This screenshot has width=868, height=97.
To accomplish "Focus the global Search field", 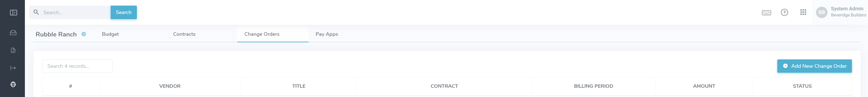I will (x=74, y=12).
